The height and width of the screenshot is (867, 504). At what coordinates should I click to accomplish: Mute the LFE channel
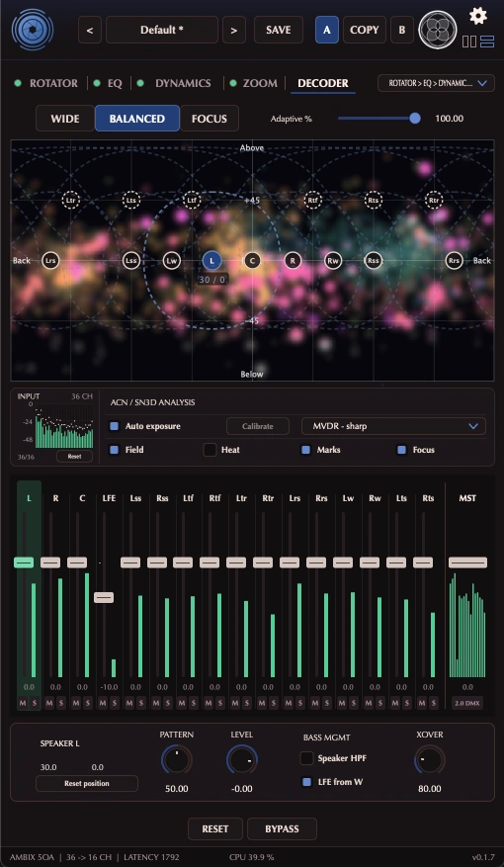click(x=103, y=703)
